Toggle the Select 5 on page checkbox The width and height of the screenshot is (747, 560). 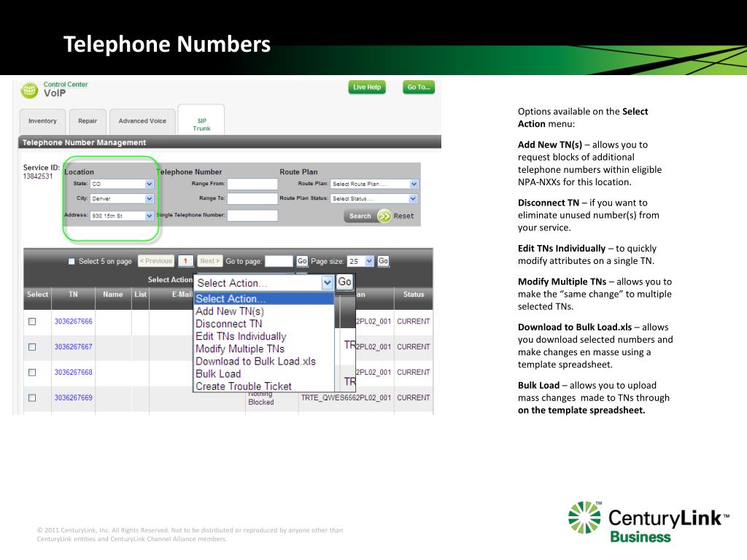71,262
